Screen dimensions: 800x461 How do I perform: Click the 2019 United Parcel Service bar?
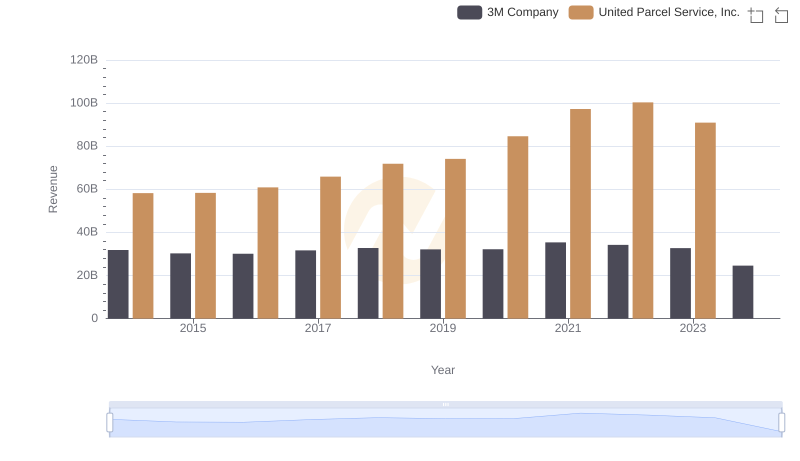coord(455,239)
